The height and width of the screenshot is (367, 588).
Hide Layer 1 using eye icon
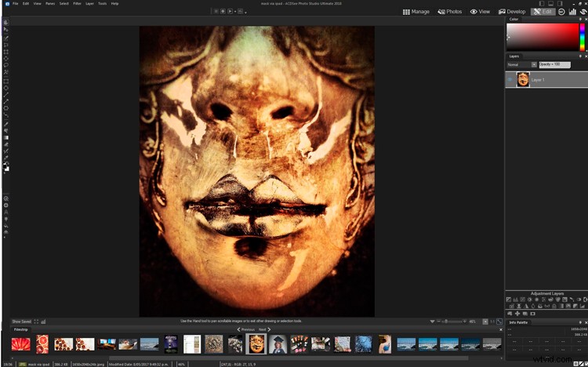click(510, 80)
